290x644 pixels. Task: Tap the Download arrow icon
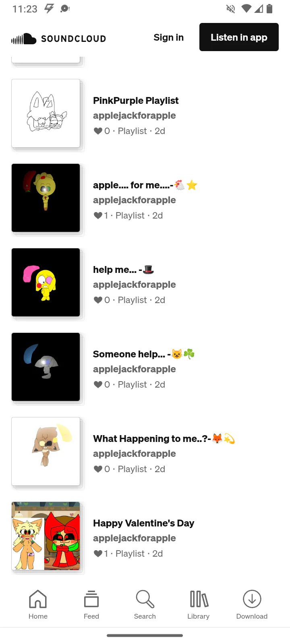coord(252,599)
